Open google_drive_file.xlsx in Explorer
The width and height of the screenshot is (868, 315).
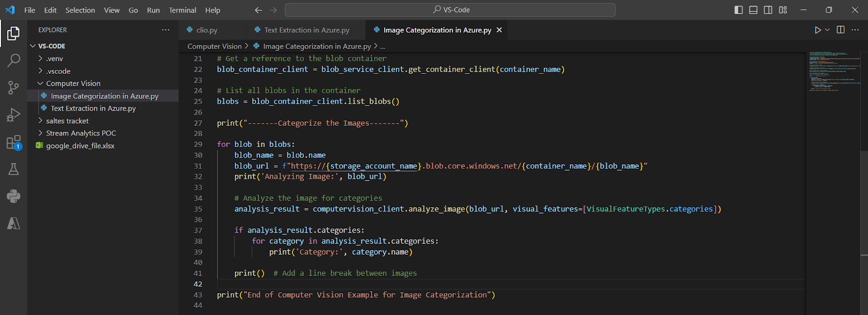pyautogui.click(x=103, y=146)
